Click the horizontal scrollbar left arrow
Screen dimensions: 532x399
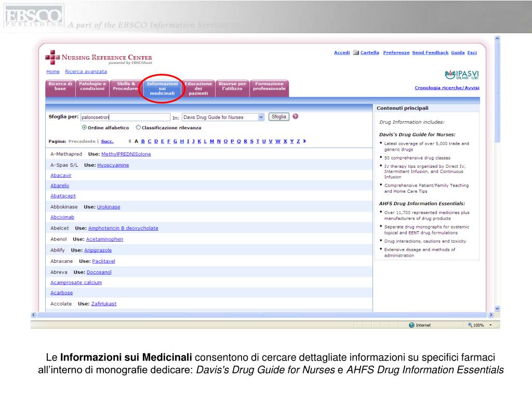(x=33, y=315)
